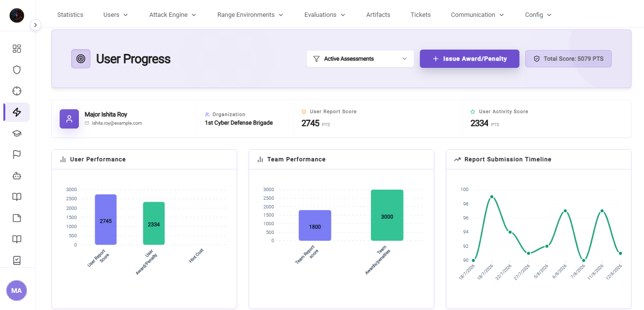Expand the Range Environments menu

[x=250, y=15]
